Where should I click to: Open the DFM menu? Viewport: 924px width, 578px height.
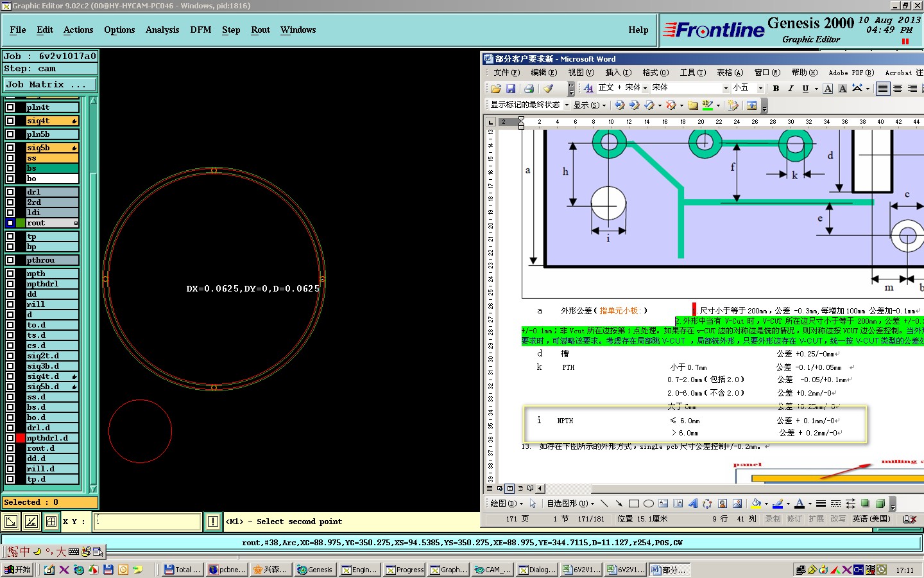(200, 30)
